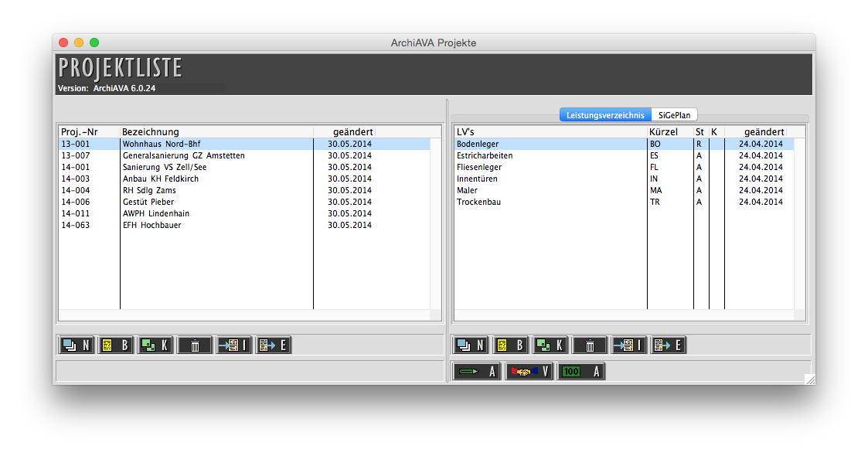Select project AWPH Lindenhain
868x456 pixels.
tap(244, 213)
